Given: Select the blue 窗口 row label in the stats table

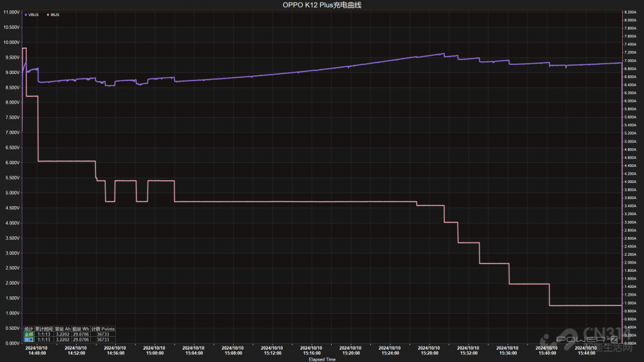Looking at the screenshot, I should [28, 340].
